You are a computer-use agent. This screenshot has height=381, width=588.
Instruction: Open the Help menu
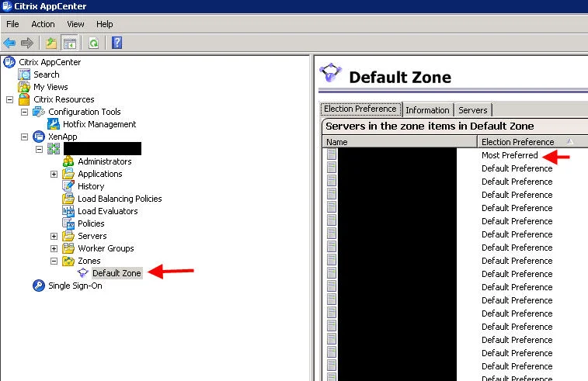point(104,24)
